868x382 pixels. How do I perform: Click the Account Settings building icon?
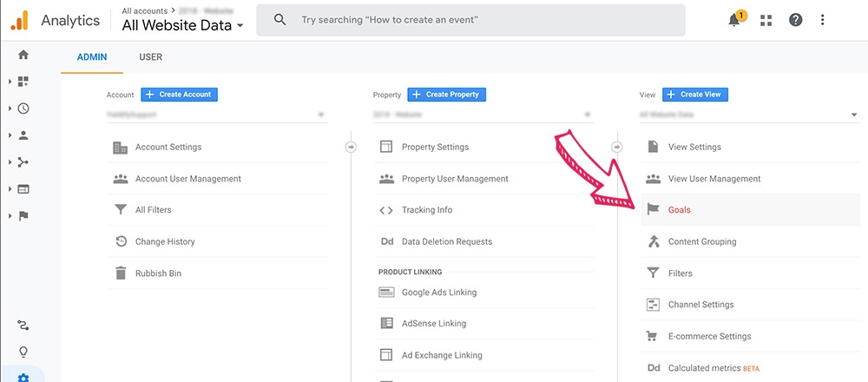[x=120, y=148]
